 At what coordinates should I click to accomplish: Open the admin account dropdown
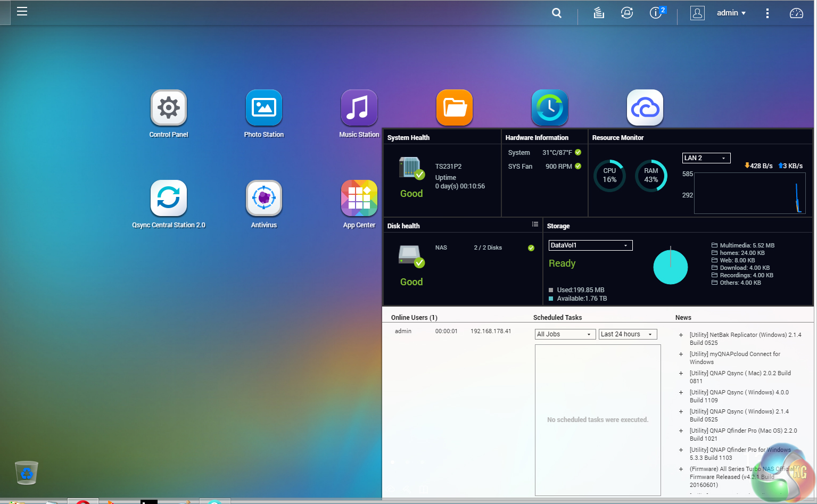(x=731, y=13)
